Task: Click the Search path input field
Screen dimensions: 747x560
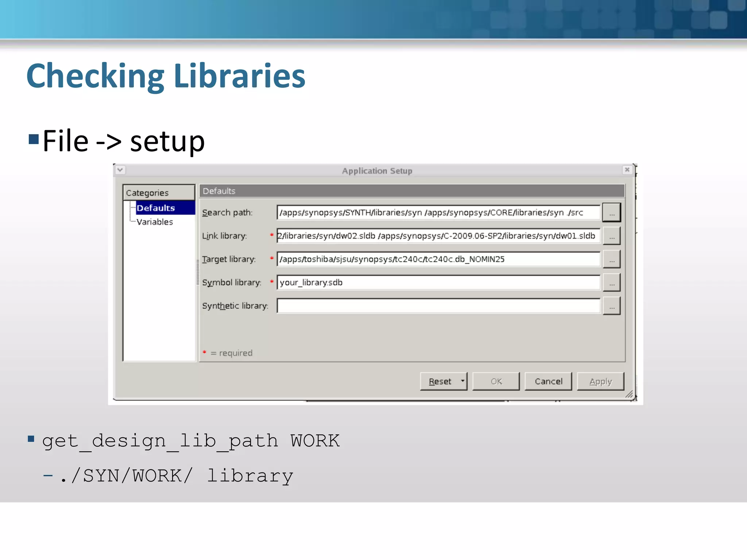Action: pos(438,212)
